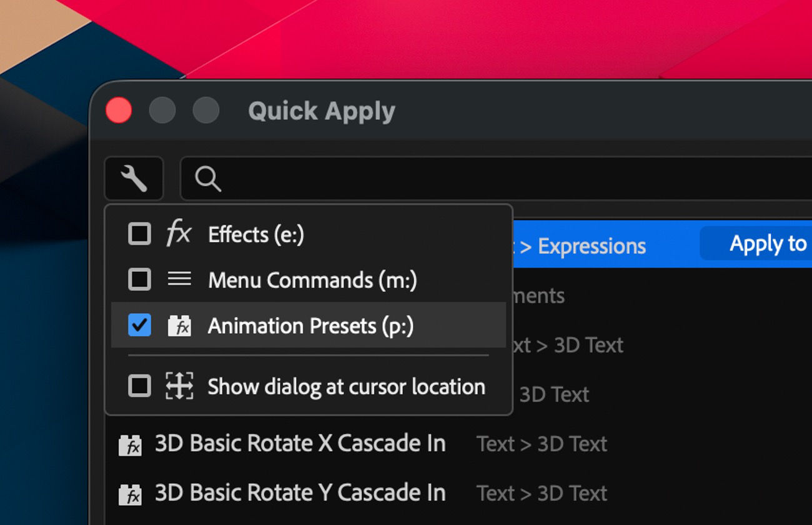Focus the Quick Apply search field

tap(500, 179)
